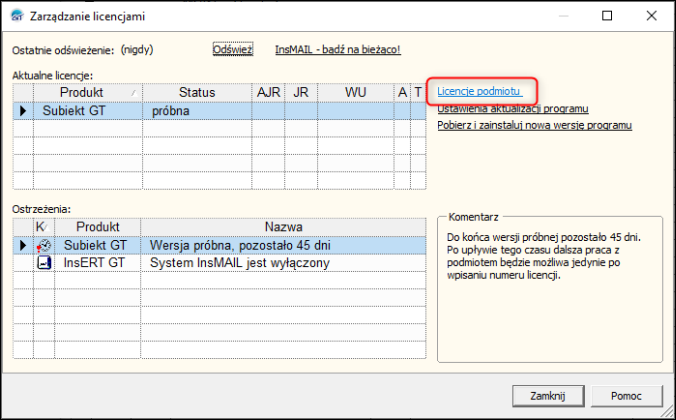
Task: Close the Zarządzanie licencjami window
Action: point(651,16)
